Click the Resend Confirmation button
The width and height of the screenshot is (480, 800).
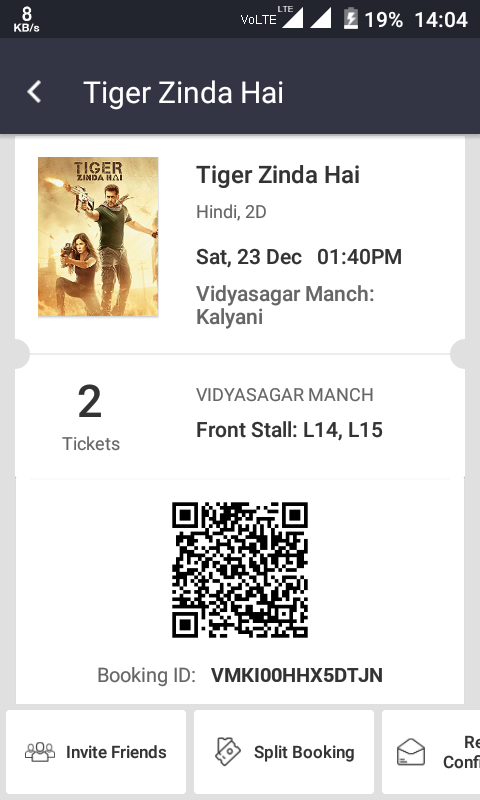tap(431, 752)
